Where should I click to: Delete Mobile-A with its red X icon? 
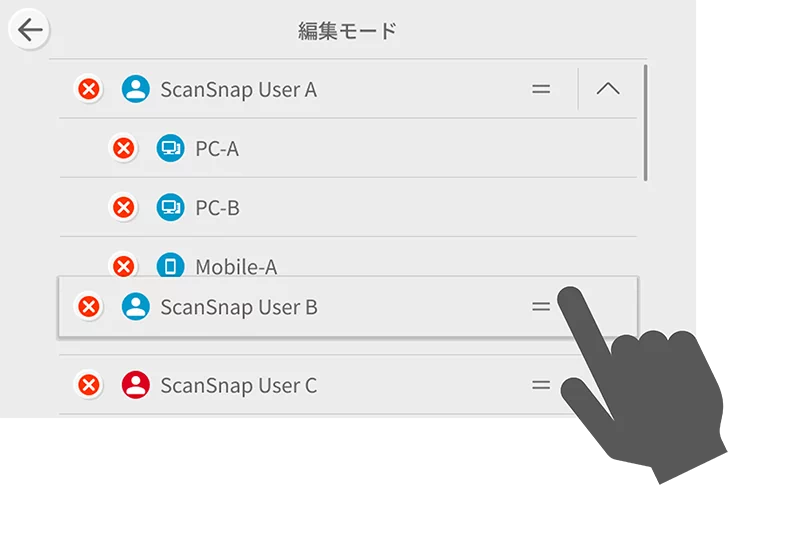123,265
